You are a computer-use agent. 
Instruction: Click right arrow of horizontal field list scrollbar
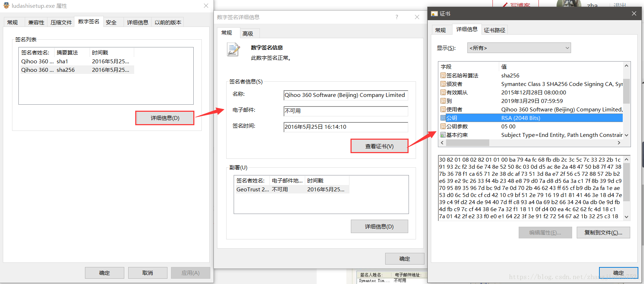(x=619, y=143)
